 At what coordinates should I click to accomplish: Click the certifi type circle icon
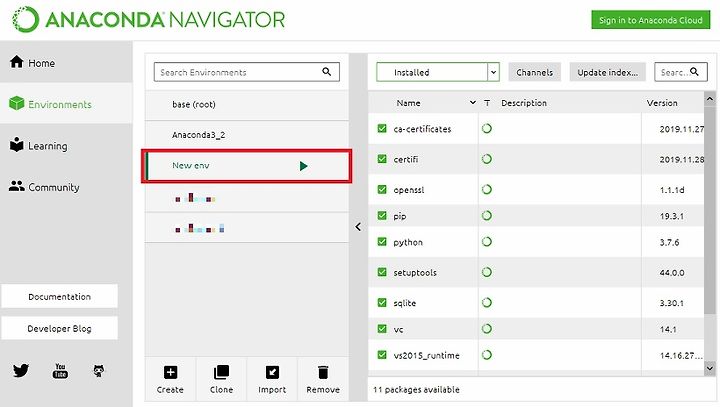487,159
